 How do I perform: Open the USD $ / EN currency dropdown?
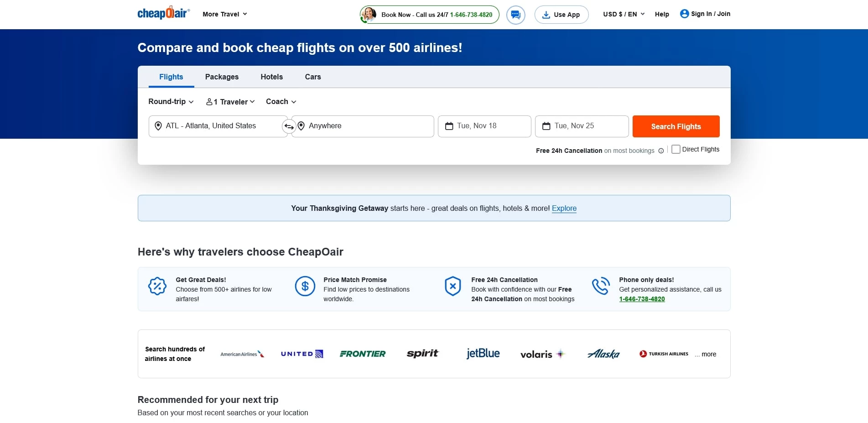[x=623, y=14]
